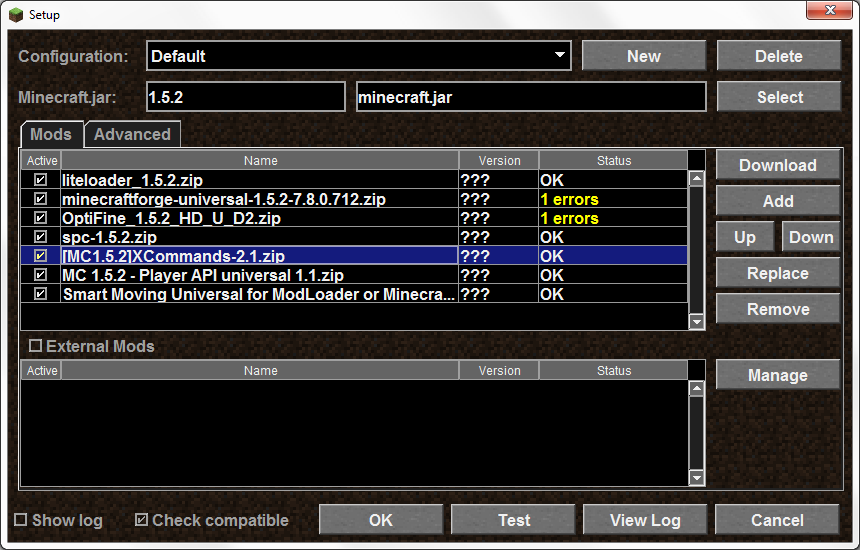The image size is (860, 550).
Task: Click the Add mod button
Action: coord(778,201)
